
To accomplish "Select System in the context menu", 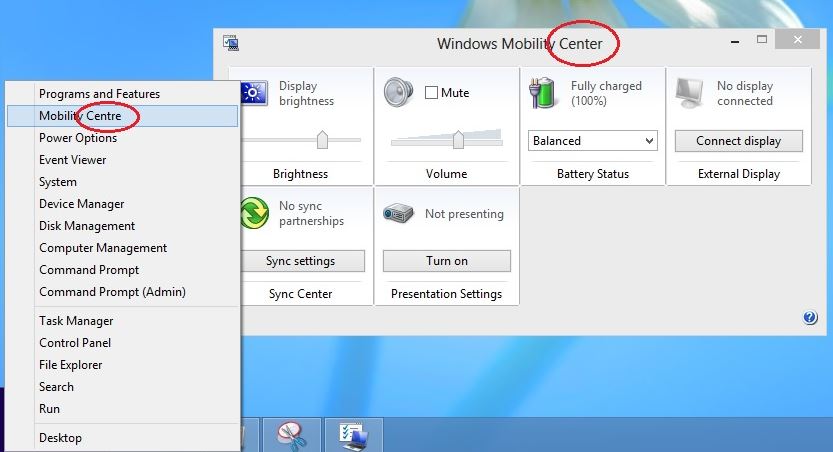I will (x=123, y=182).
